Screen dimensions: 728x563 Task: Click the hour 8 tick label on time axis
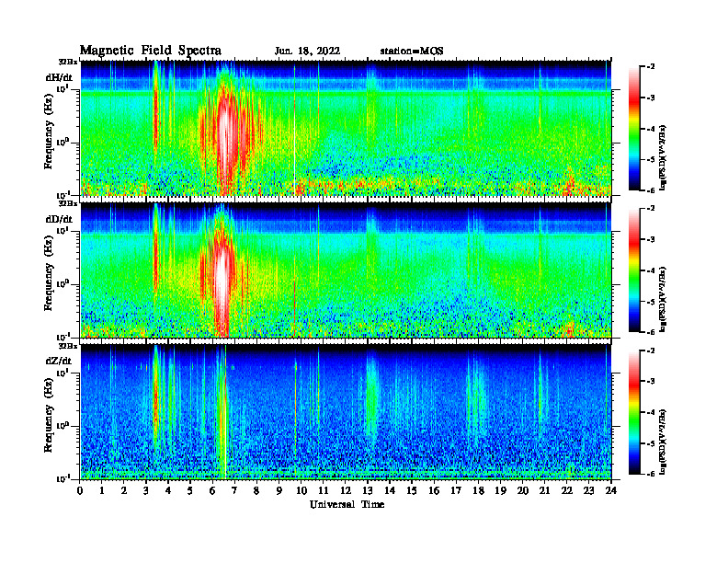(256, 491)
